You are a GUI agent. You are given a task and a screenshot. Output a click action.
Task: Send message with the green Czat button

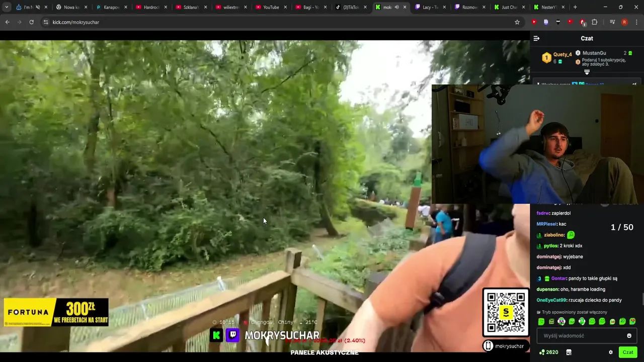628,352
